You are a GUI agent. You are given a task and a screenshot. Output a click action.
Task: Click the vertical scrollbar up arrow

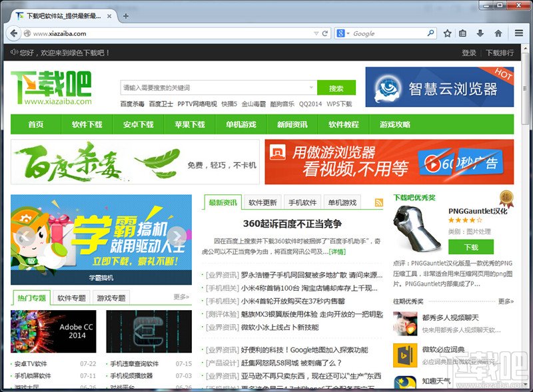pos(526,49)
